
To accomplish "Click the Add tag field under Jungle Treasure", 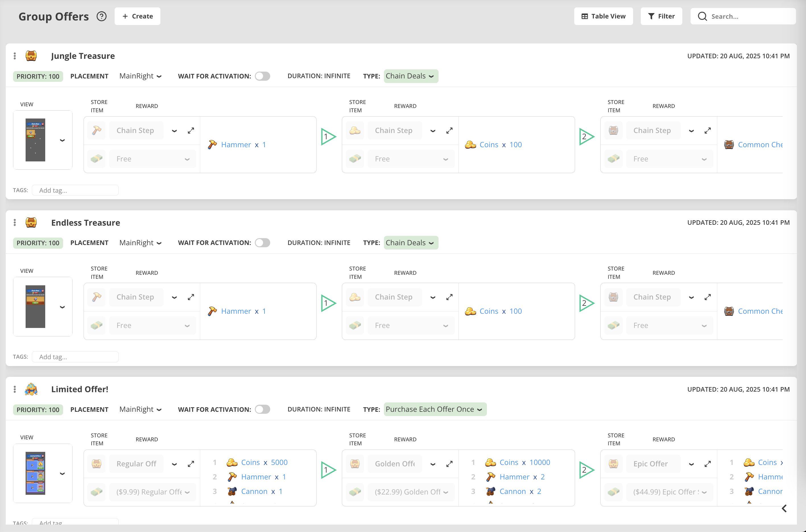I will [x=75, y=190].
